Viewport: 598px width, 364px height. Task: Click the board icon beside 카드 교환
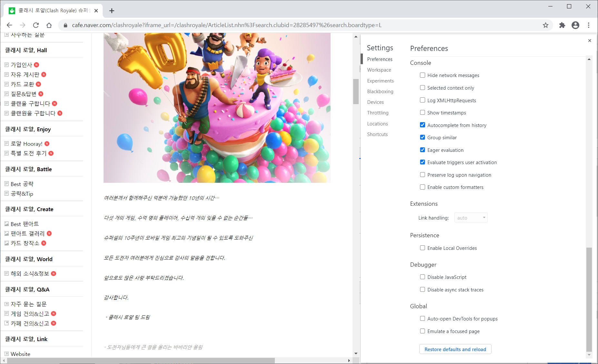[x=6, y=84]
